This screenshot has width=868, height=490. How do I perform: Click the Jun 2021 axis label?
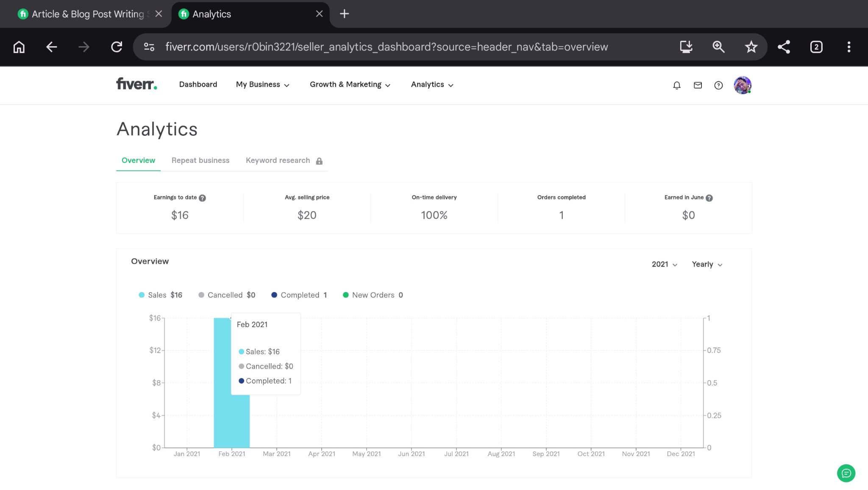(x=412, y=454)
